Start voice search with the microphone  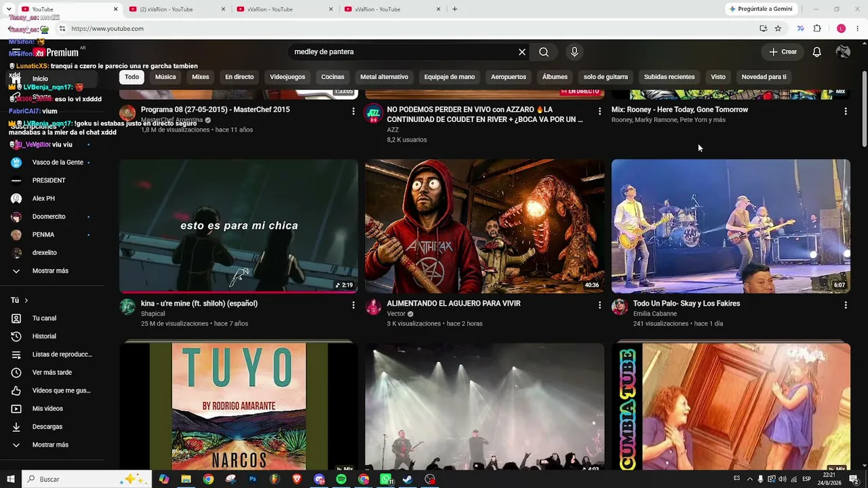(574, 52)
